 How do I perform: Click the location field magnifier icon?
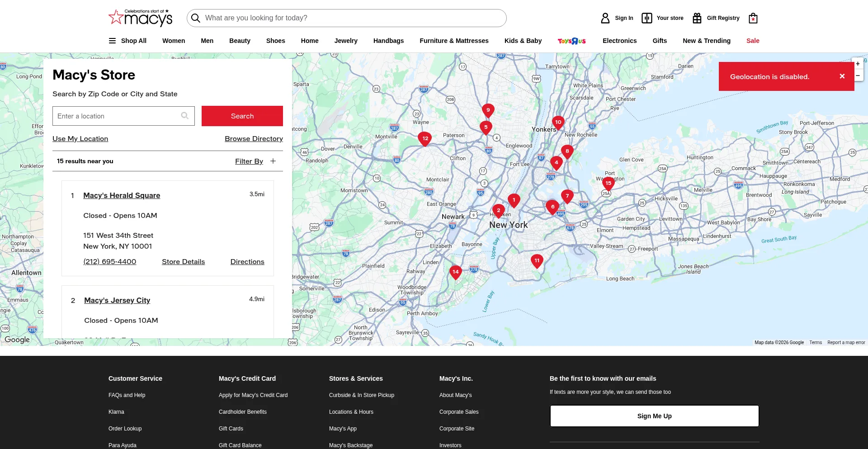pos(185,116)
